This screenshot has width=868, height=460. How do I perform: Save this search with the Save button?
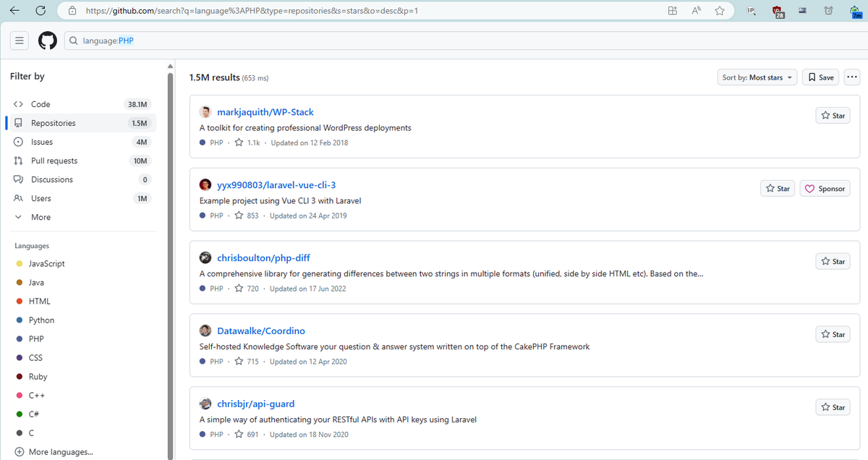click(x=820, y=77)
